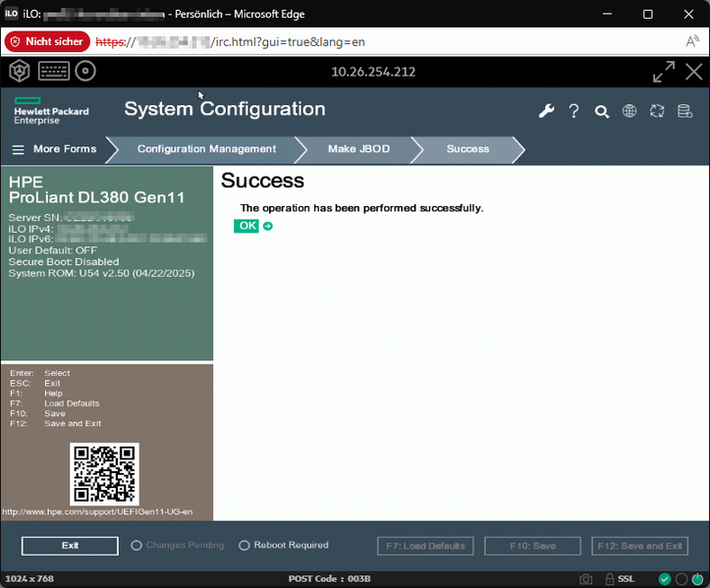Click the QR code image
710x588 pixels.
(x=105, y=474)
